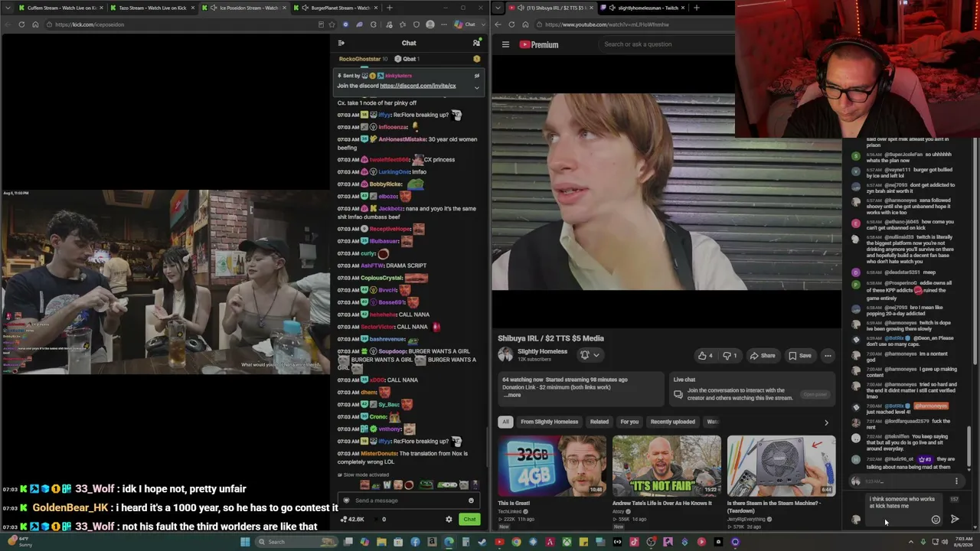980x551 pixels.
Task: Reload the Kick page
Action: pyautogui.click(x=21, y=24)
